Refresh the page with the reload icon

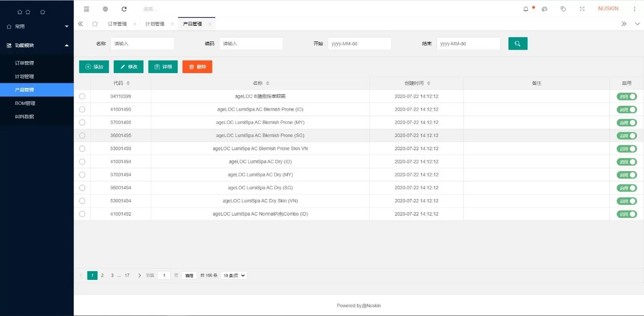click(124, 9)
